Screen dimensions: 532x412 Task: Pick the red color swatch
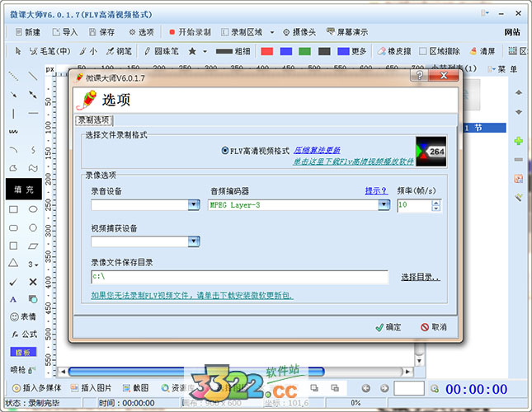[x=267, y=51]
